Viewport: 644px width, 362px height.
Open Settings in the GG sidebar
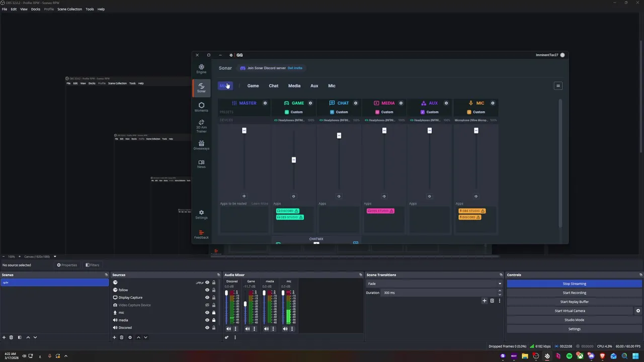point(201,214)
